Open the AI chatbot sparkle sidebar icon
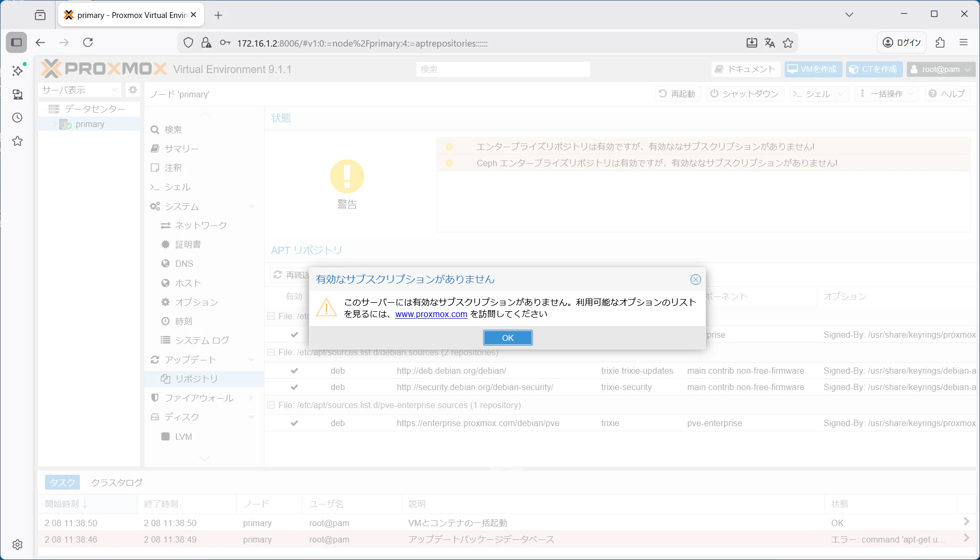980x560 pixels. (x=17, y=70)
